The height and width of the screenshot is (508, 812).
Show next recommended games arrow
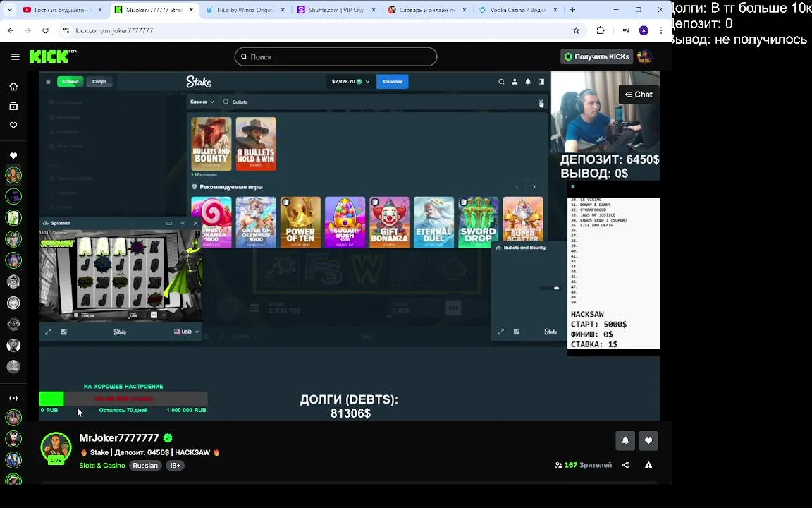(534, 186)
